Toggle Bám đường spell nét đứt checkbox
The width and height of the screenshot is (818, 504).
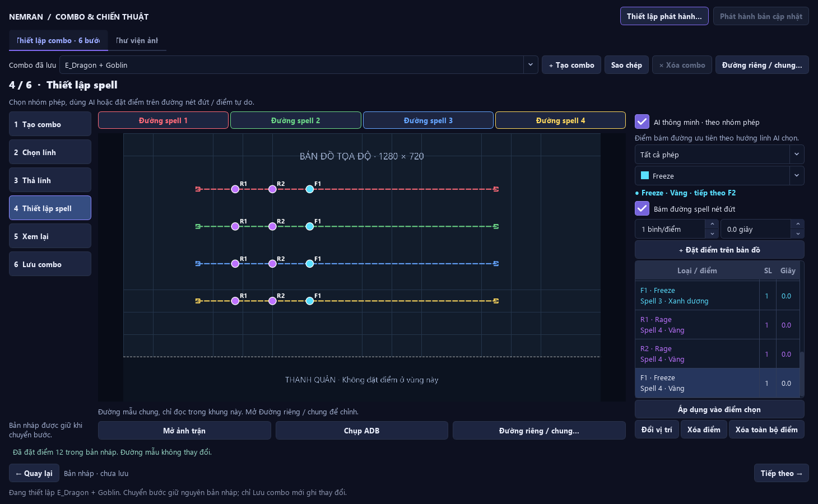642,208
